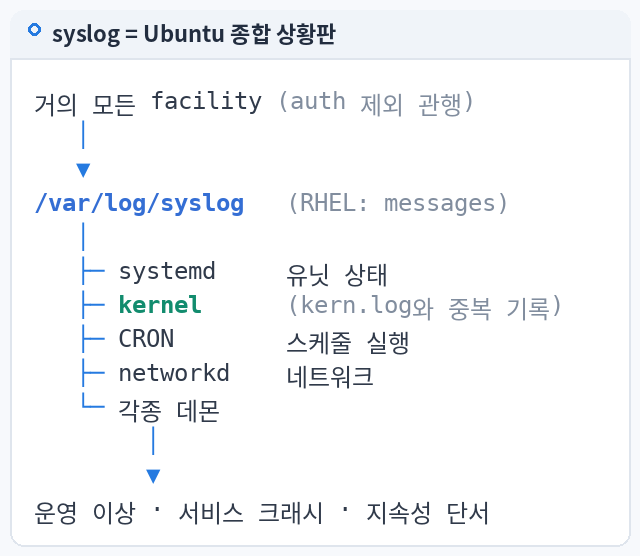The height and width of the screenshot is (556, 640).
Task: Click the tree branch connector beside kernel
Action: click(x=93, y=305)
